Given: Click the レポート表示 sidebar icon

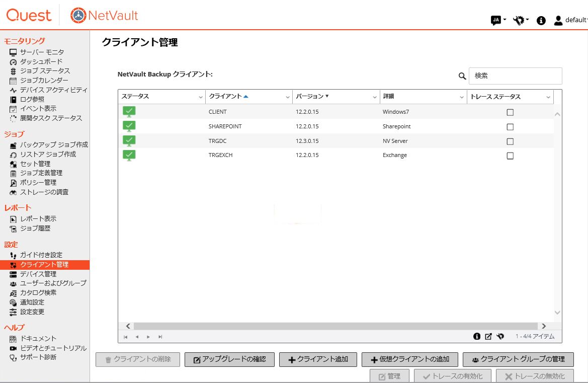Looking at the screenshot, I should tap(13, 219).
